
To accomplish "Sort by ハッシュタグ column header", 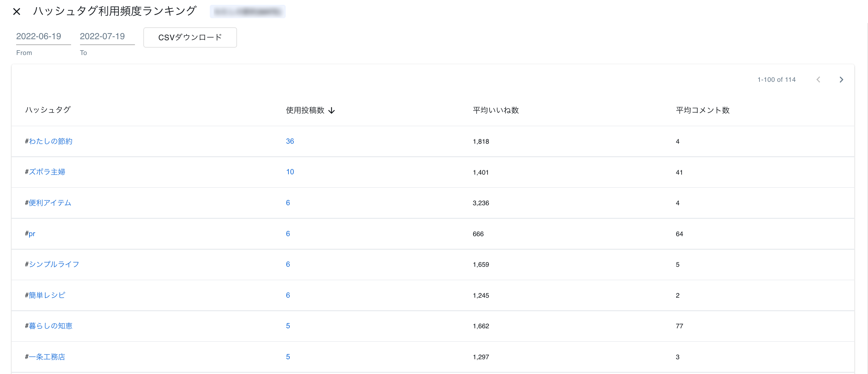I will tap(48, 110).
